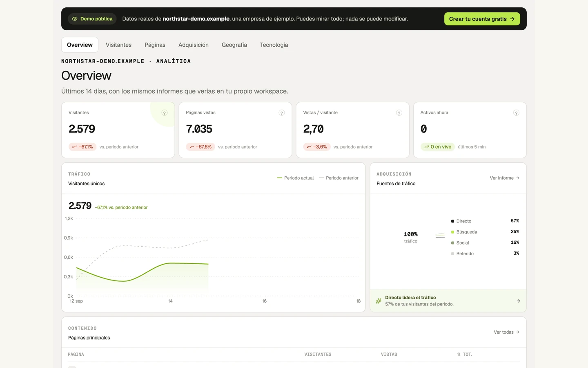
Task: Select the Adquisición tab
Action: click(x=194, y=45)
